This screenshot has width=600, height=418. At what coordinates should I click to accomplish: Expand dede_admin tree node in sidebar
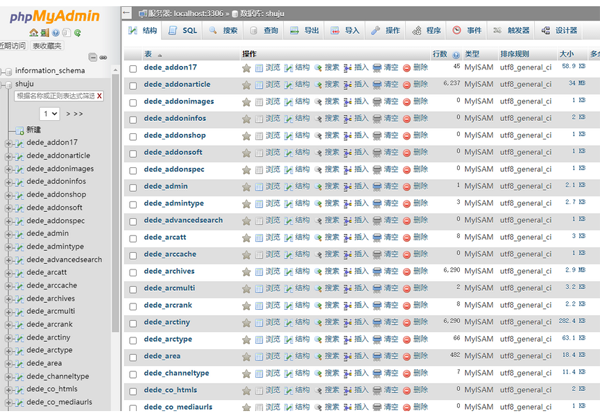8,234
